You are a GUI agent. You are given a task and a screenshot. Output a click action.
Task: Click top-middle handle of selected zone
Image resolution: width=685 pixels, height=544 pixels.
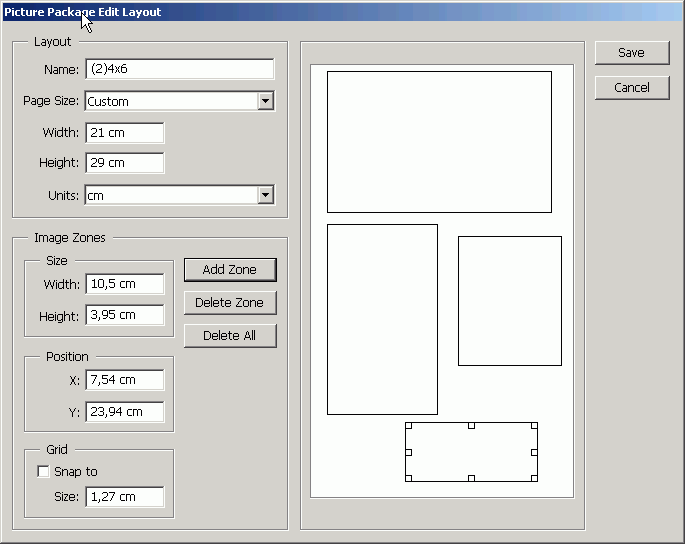tap(471, 426)
